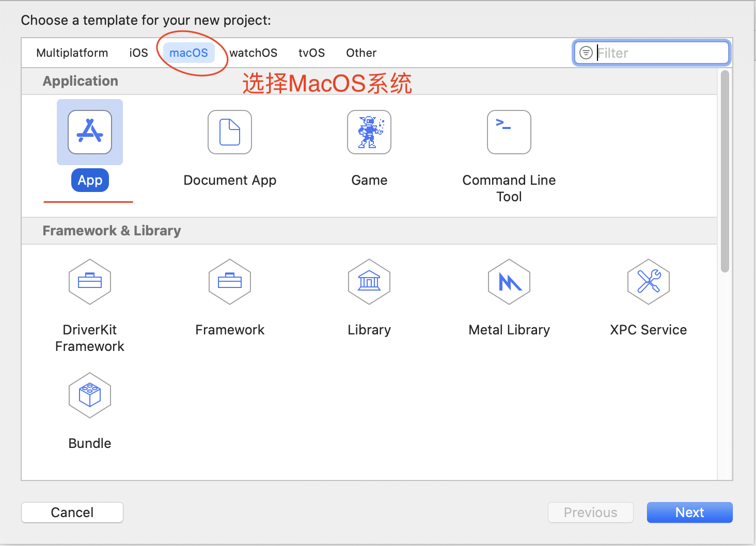Click the "Application" section header
This screenshot has width=756, height=546.
point(81,81)
